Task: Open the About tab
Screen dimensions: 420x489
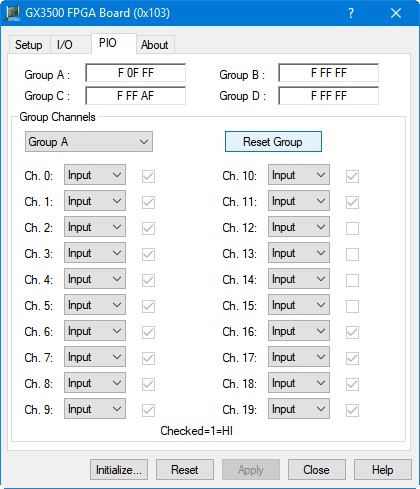Action: (x=154, y=45)
